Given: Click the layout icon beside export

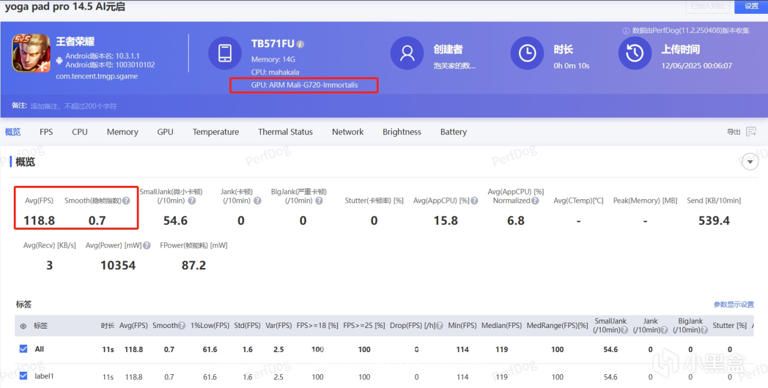Looking at the screenshot, I should click(751, 131).
